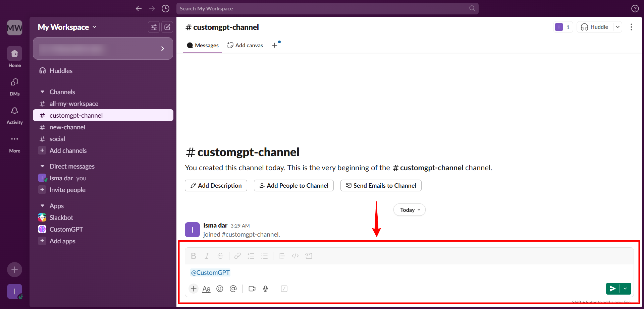
Task: Open Huddle options dropdown arrow
Action: click(x=618, y=27)
